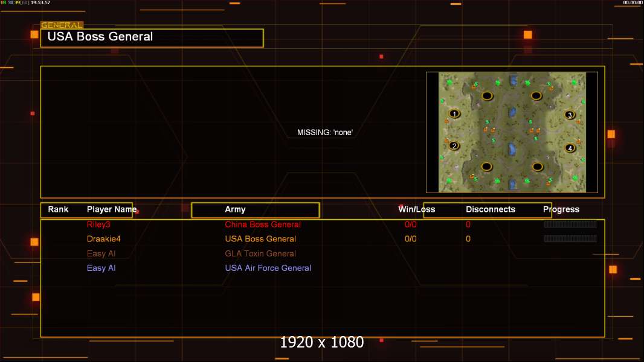Select top-right empty start slot on minimap
The height and width of the screenshot is (362, 644).
tap(536, 96)
